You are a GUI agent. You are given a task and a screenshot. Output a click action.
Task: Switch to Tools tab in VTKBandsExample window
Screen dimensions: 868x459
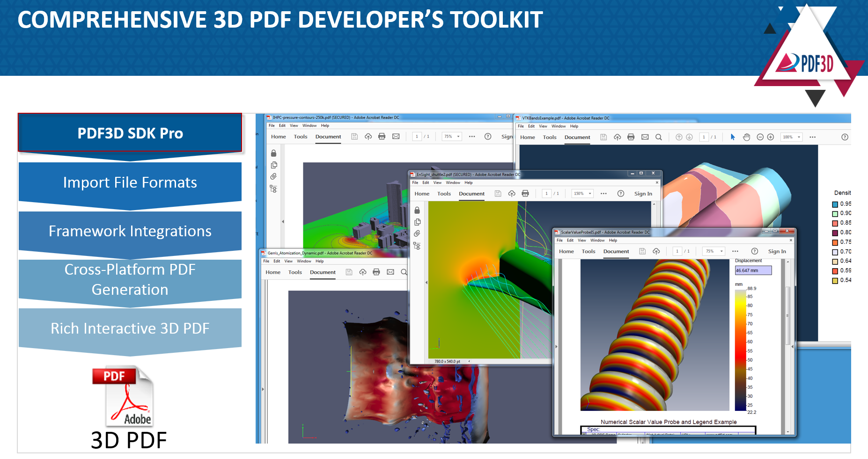(550, 138)
